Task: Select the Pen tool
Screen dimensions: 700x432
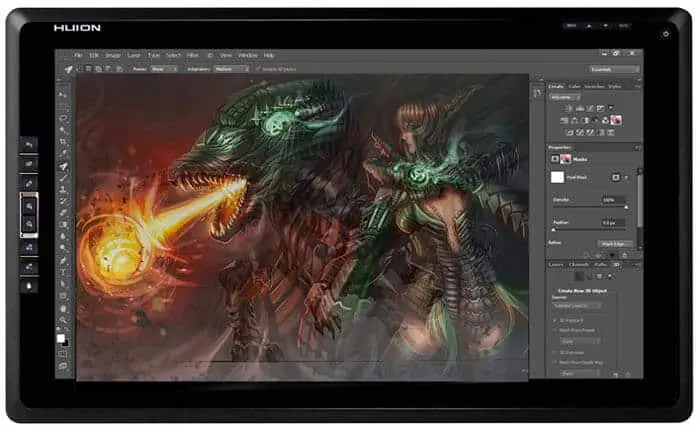Action: (63, 260)
